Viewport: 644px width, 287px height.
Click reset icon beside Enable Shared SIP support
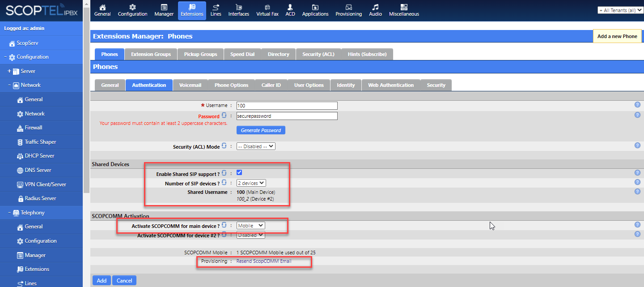[224, 173]
